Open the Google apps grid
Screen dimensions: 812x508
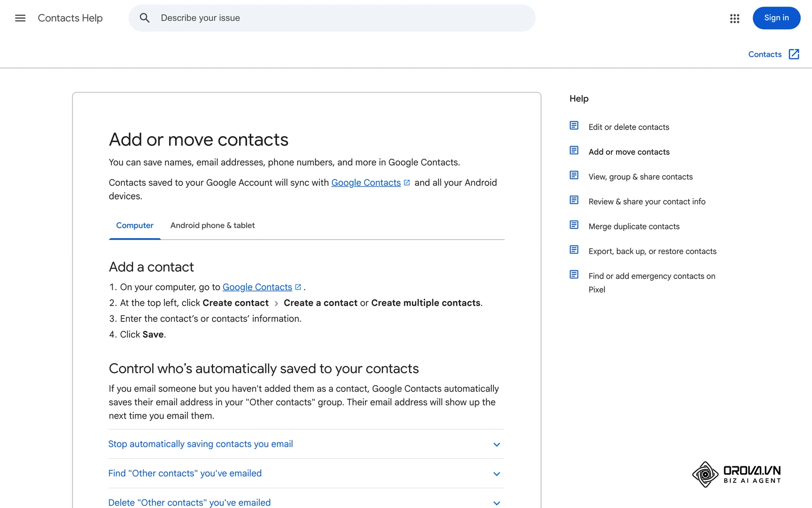coord(734,18)
